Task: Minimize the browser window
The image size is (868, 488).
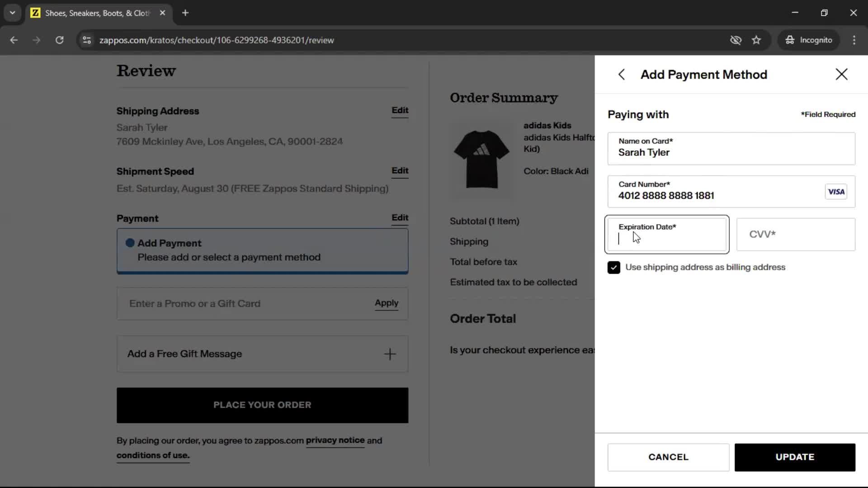Action: (795, 13)
